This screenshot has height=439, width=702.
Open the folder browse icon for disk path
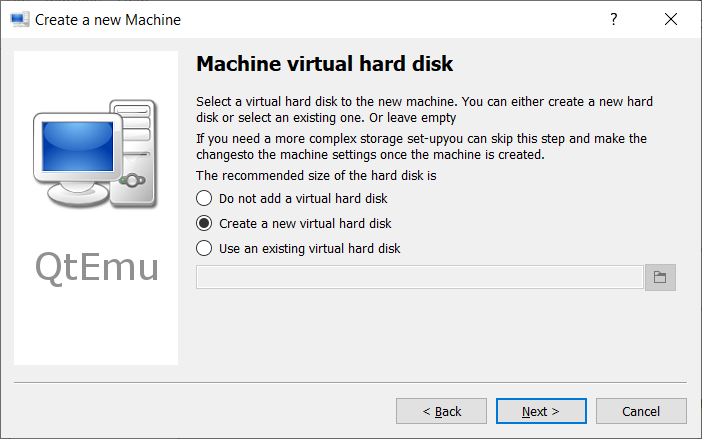click(660, 277)
